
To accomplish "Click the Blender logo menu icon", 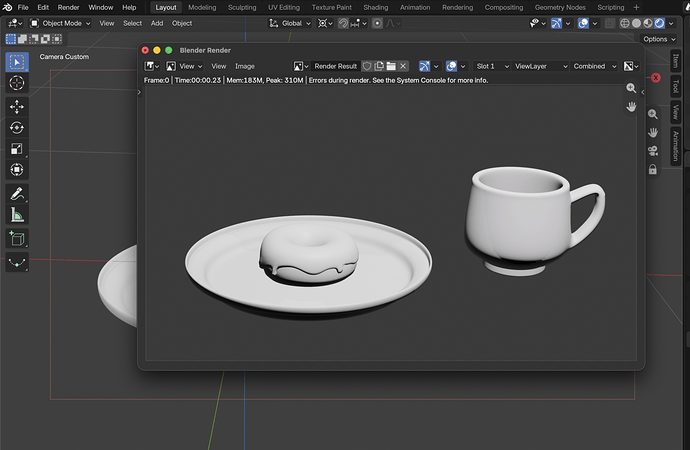I will coord(7,7).
